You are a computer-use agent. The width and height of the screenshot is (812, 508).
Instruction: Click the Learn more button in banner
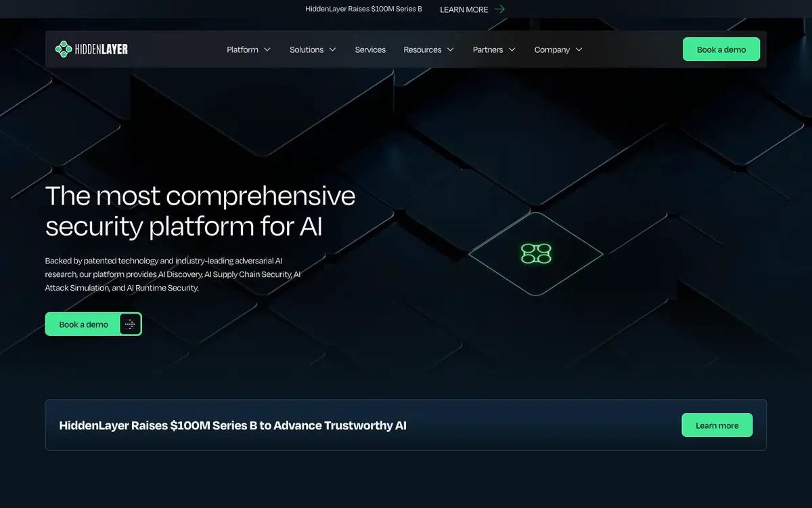[717, 425]
